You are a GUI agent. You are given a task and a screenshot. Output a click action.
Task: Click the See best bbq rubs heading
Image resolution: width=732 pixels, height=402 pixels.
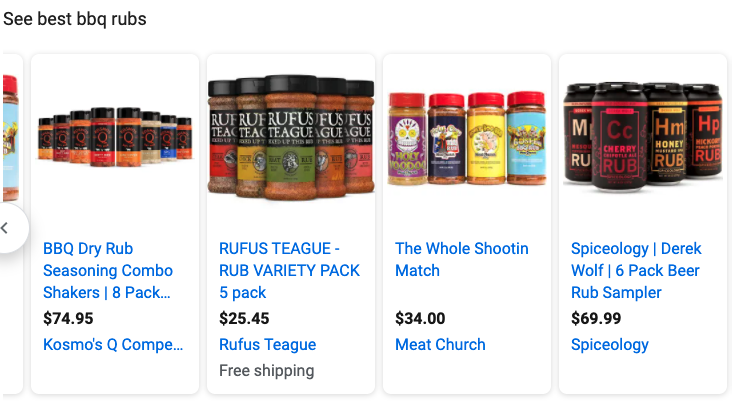[75, 19]
